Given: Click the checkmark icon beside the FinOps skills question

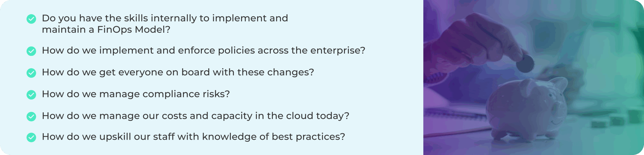Looking at the screenshot, I should pyautogui.click(x=31, y=19).
